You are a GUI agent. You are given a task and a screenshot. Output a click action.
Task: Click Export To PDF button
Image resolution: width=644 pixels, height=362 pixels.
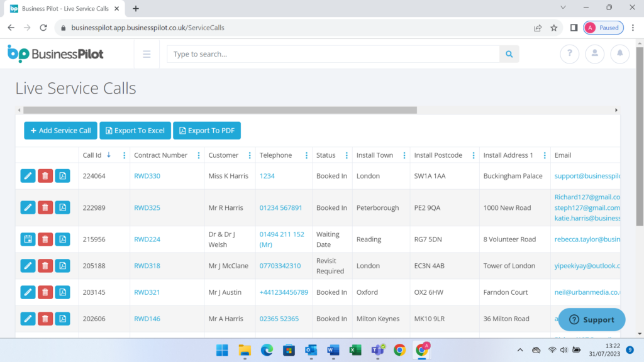pos(206,131)
